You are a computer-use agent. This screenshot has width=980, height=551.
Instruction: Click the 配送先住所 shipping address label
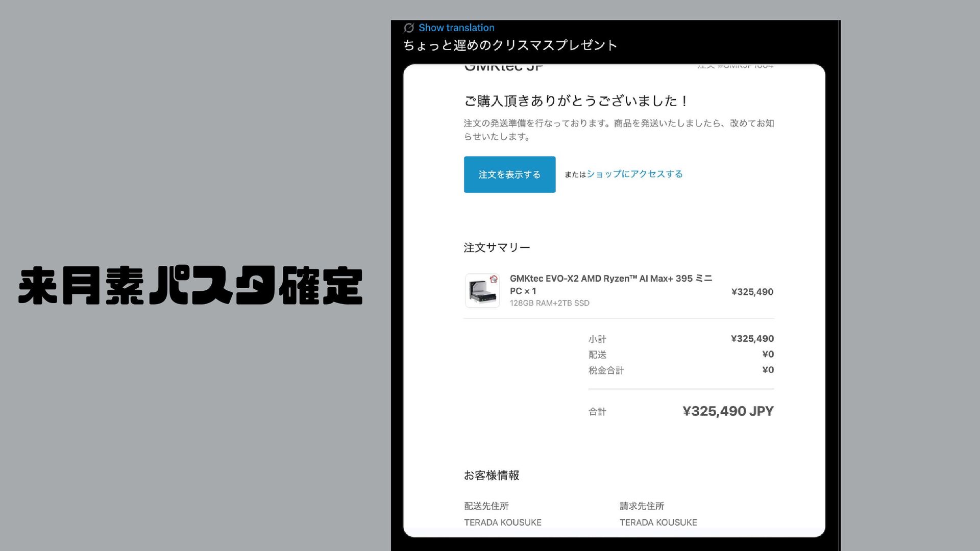pos(486,506)
